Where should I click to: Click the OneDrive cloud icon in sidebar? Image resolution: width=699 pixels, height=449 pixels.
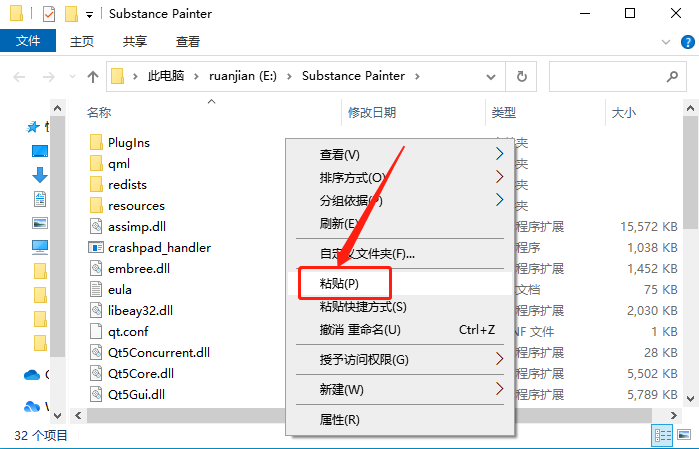(32, 375)
